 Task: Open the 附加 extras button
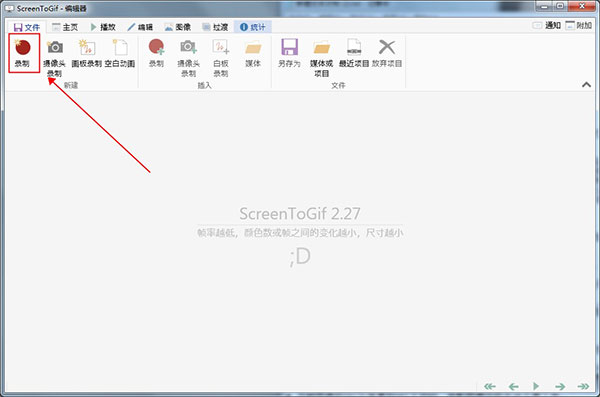[579, 26]
